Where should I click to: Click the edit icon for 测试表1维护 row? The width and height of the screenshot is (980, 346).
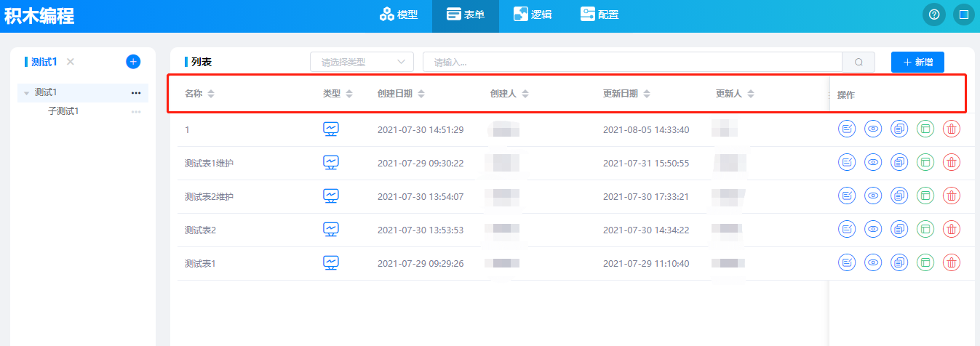click(847, 163)
